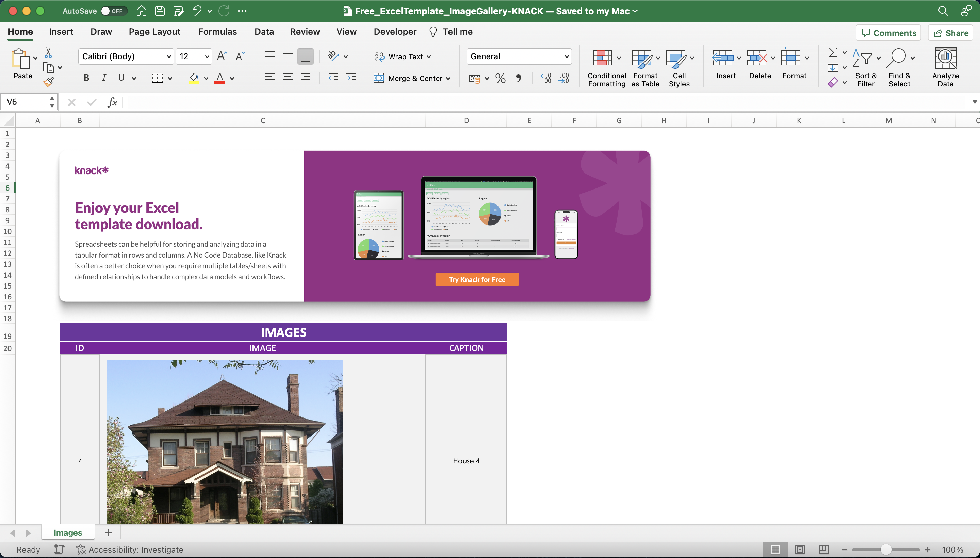Open the Developer tab
Image resolution: width=980 pixels, height=558 pixels.
pyautogui.click(x=394, y=31)
